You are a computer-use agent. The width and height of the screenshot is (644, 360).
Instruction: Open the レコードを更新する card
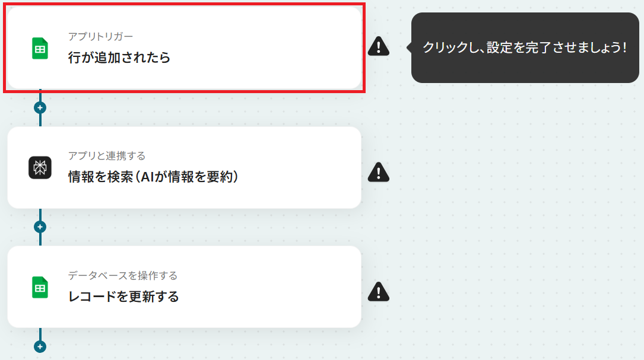(185, 287)
